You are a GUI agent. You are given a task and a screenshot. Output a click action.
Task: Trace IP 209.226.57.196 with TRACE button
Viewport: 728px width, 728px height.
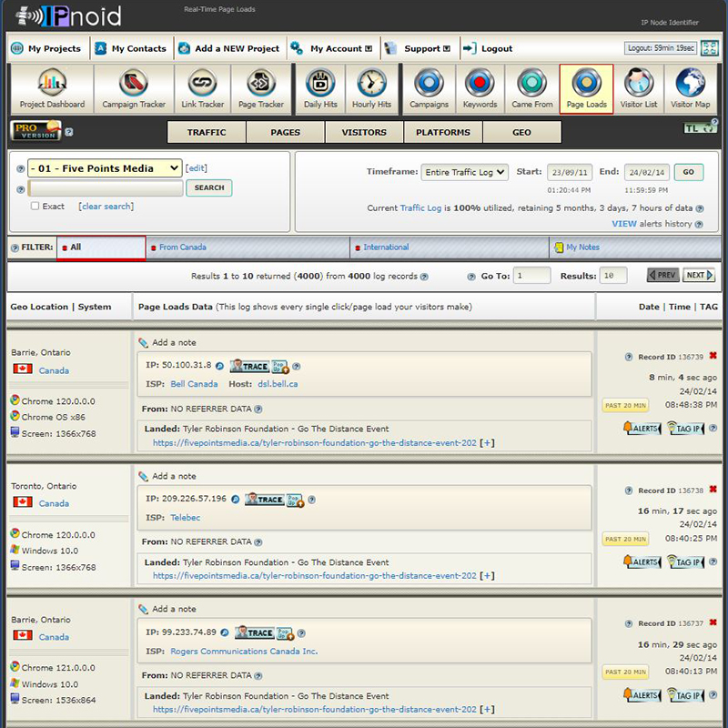(265, 500)
